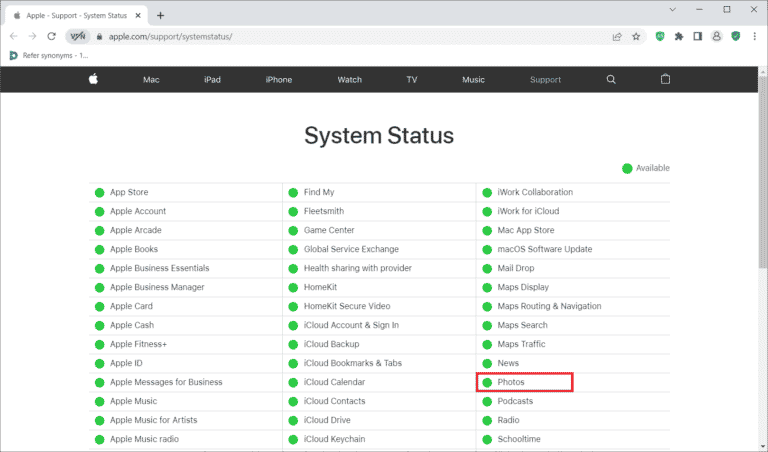Open Chrome's three-dot menu
Image resolution: width=768 pixels, height=452 pixels.
pyautogui.click(x=755, y=36)
